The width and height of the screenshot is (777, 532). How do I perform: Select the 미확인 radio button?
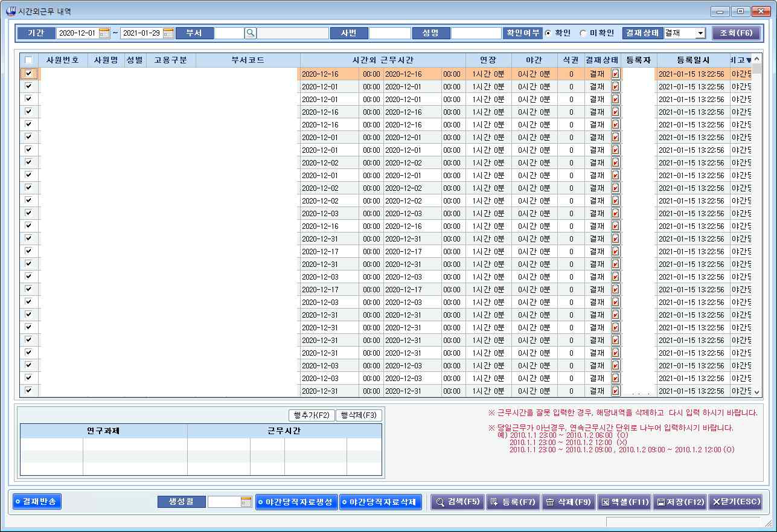583,33
